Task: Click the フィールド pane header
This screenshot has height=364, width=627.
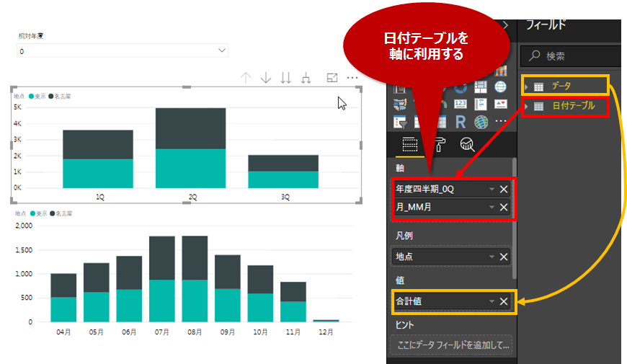Action: pyautogui.click(x=546, y=25)
